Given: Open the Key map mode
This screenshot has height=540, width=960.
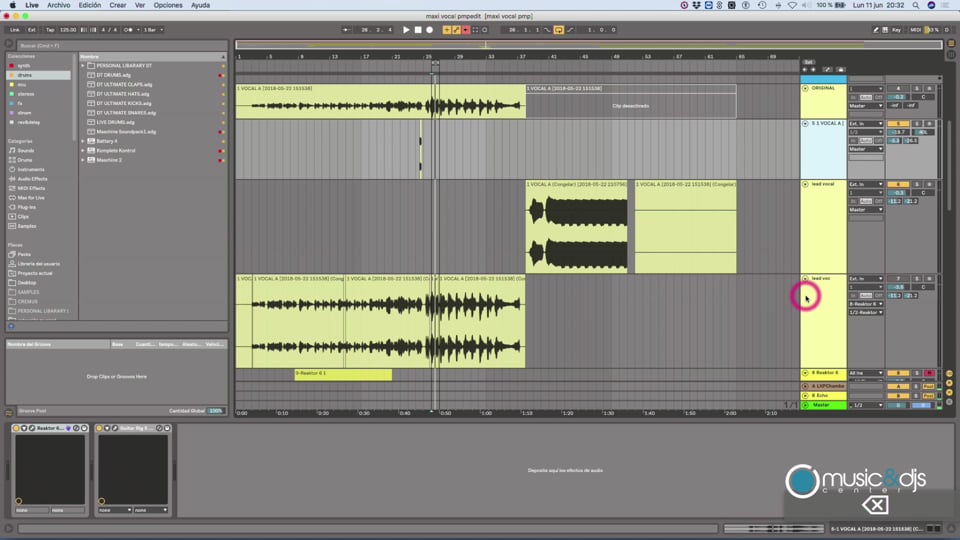Looking at the screenshot, I should (896, 29).
